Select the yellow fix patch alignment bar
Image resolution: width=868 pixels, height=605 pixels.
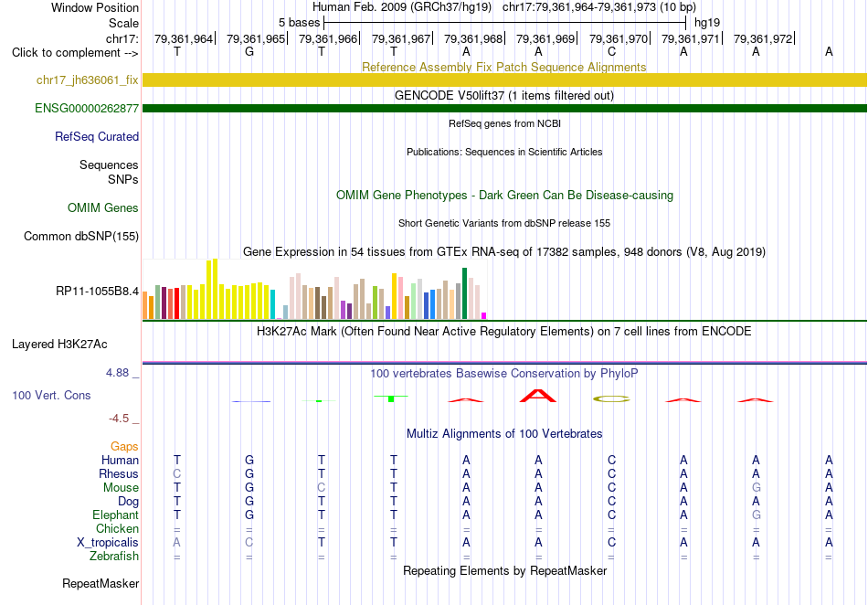coord(504,80)
